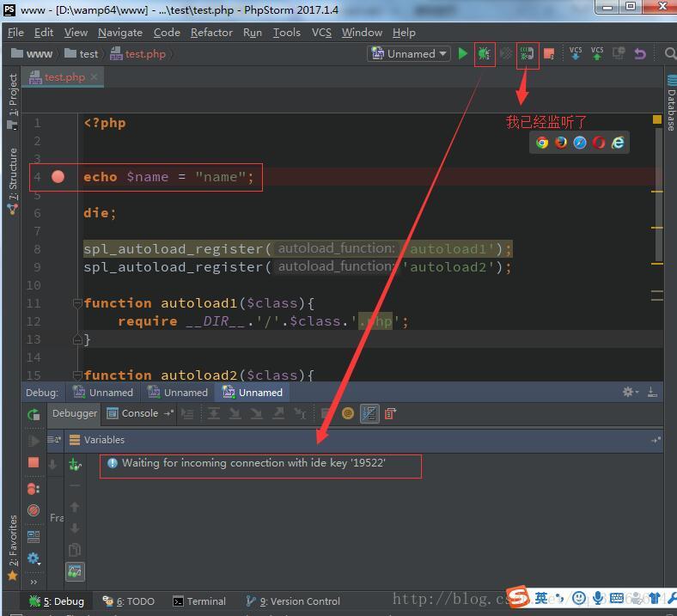This screenshot has width=677, height=616.
Task: Run the Unnamed configuration with green play icon
Action: pyautogui.click(x=462, y=53)
